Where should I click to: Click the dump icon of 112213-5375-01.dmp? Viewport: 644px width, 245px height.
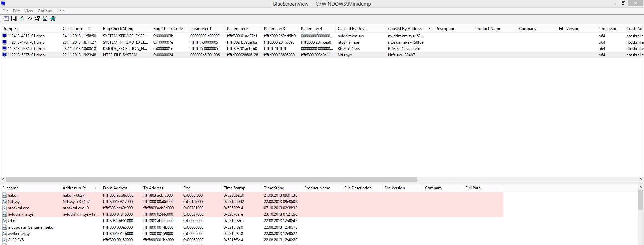(x=4, y=55)
